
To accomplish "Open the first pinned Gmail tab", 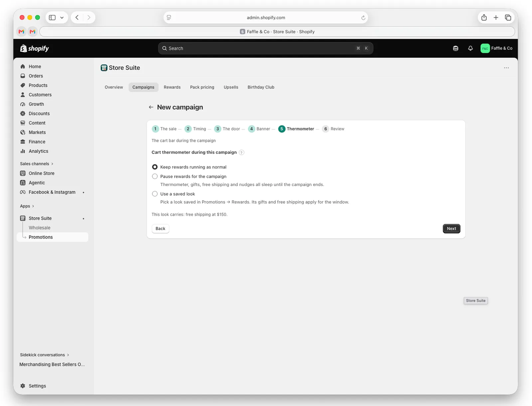I will tap(22, 32).
